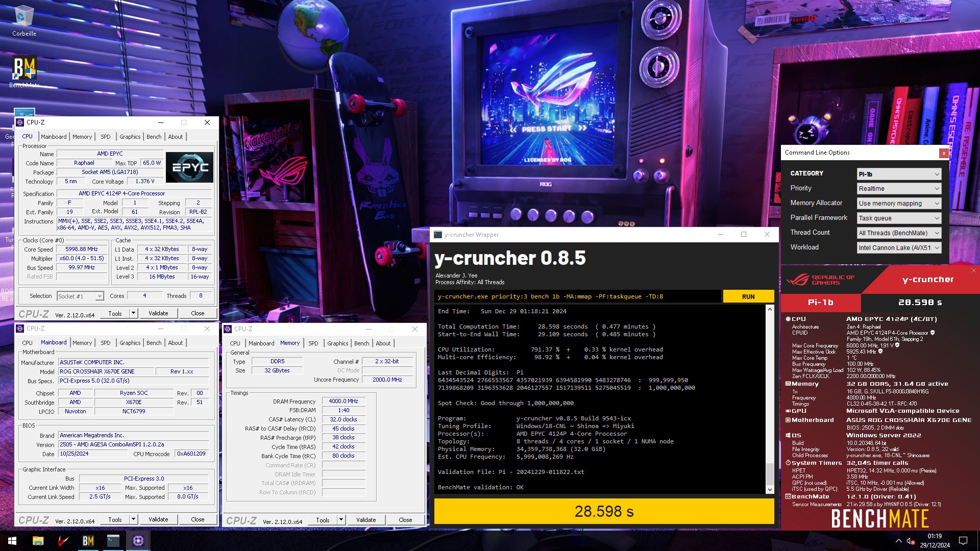Click the Windows OS icon in result panel
Screen dimensions: 980x551
coord(788,435)
